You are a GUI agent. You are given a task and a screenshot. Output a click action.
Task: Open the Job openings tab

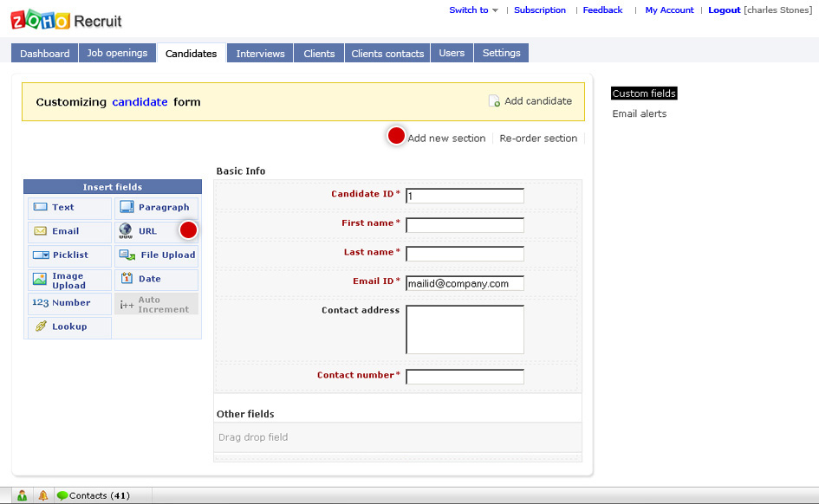click(118, 53)
